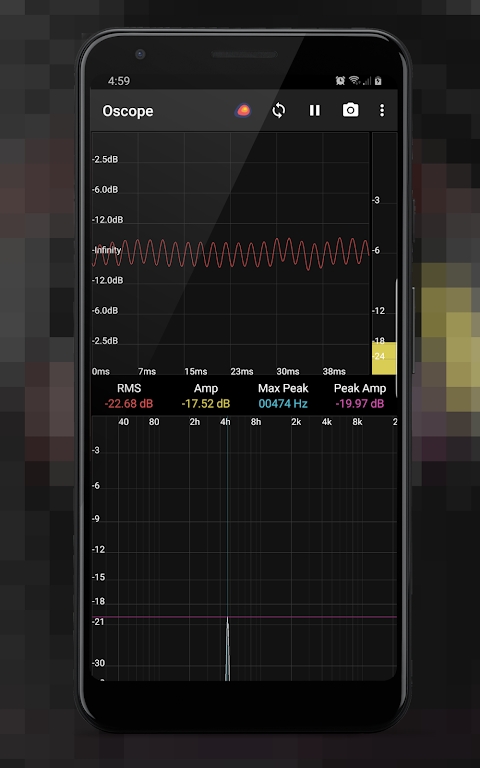
Task: Open the three-dot overflow menu
Action: 382,110
